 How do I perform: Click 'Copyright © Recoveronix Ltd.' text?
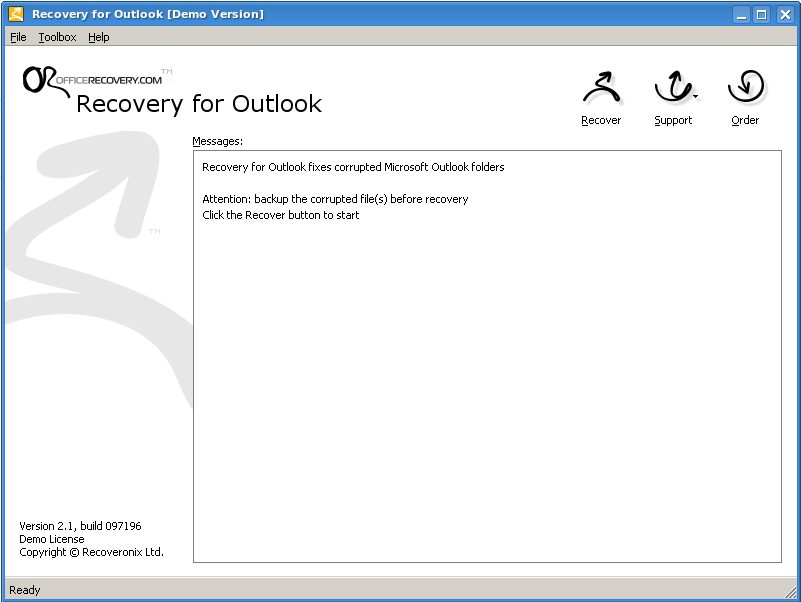coord(91,552)
